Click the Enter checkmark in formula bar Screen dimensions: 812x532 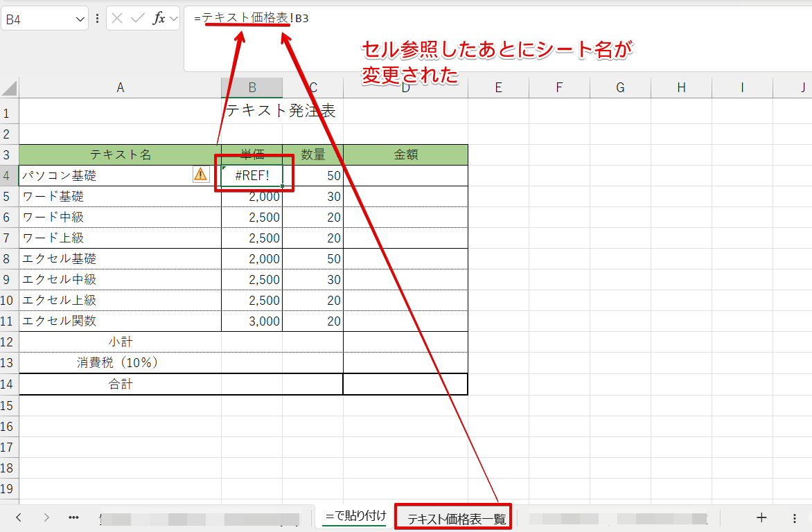click(x=137, y=19)
